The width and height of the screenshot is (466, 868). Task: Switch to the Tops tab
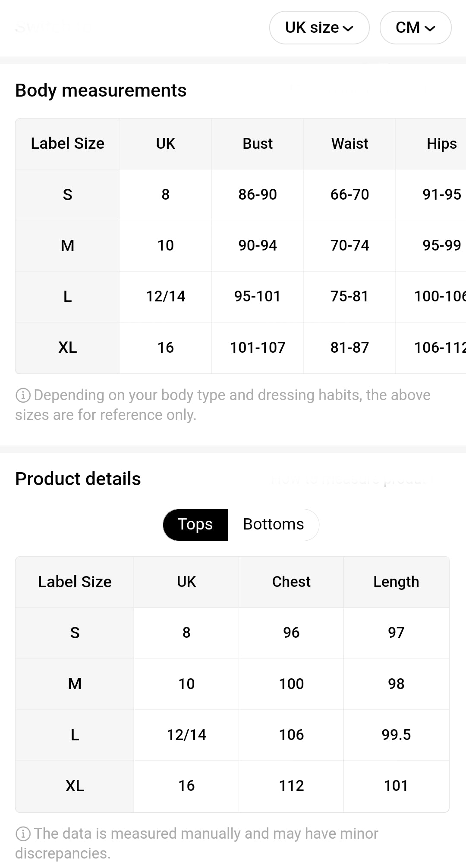tap(195, 524)
